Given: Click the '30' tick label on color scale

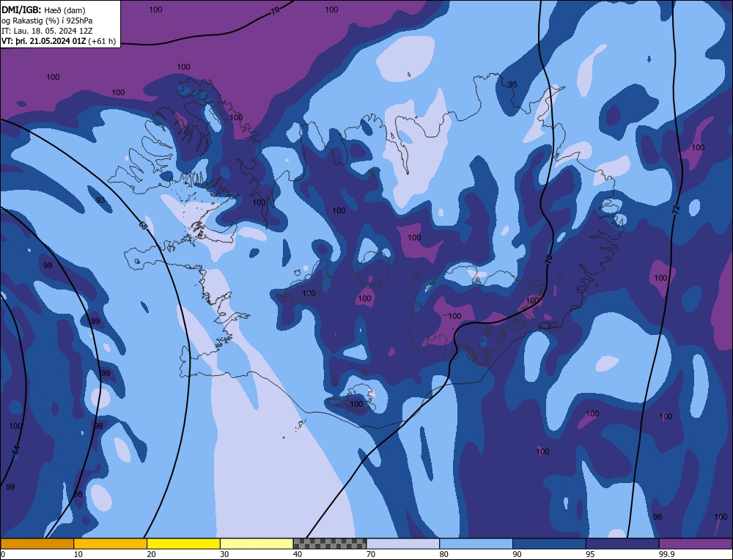Looking at the screenshot, I should pyautogui.click(x=224, y=554).
